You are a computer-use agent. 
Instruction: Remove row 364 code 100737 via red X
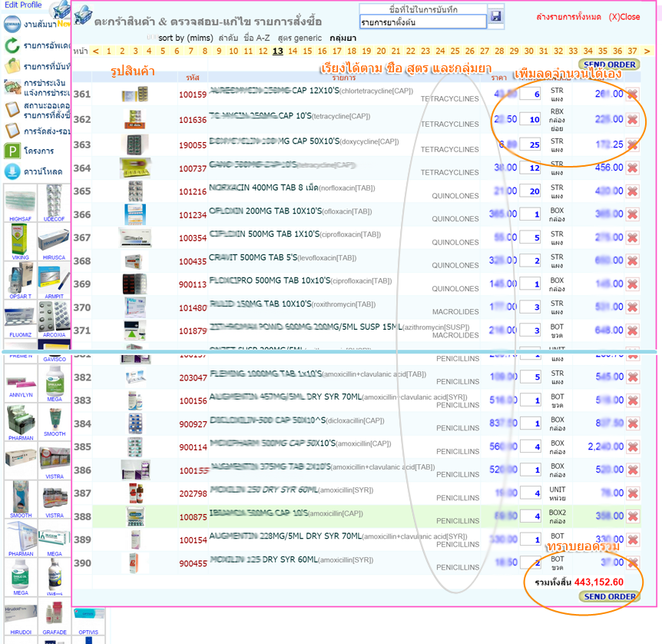632,168
